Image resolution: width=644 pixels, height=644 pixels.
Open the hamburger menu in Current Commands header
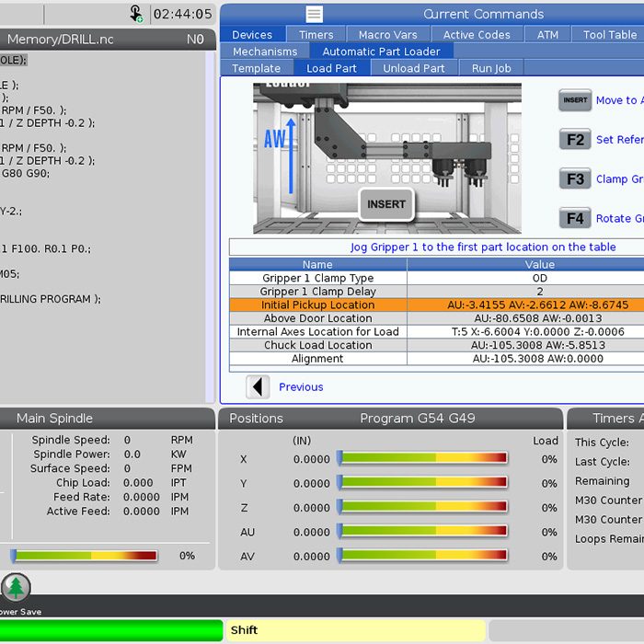[315, 14]
